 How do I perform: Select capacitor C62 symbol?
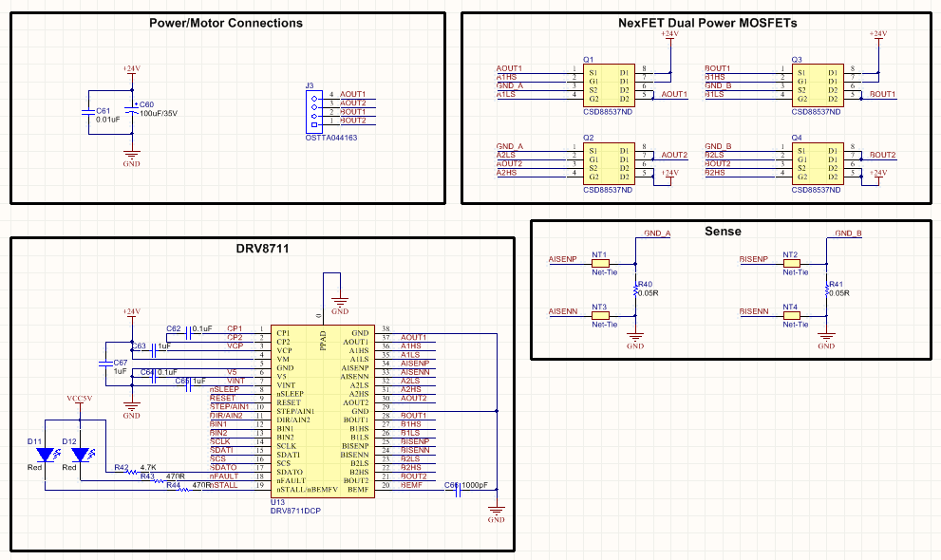tap(189, 333)
